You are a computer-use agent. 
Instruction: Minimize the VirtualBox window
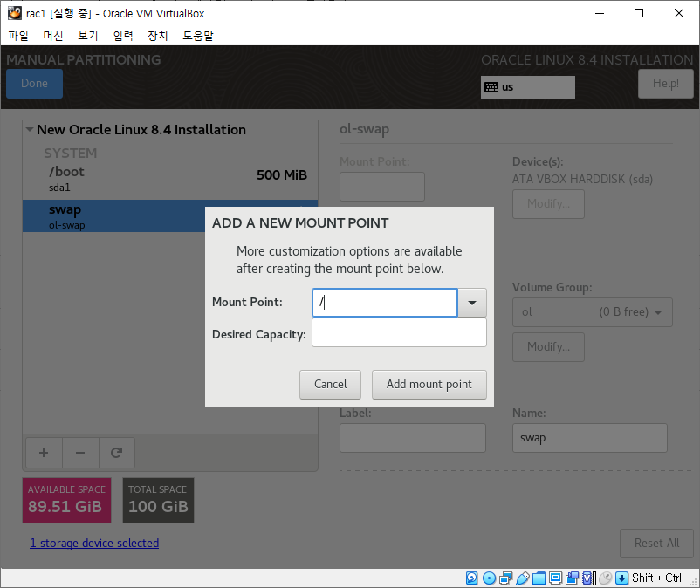(600, 13)
